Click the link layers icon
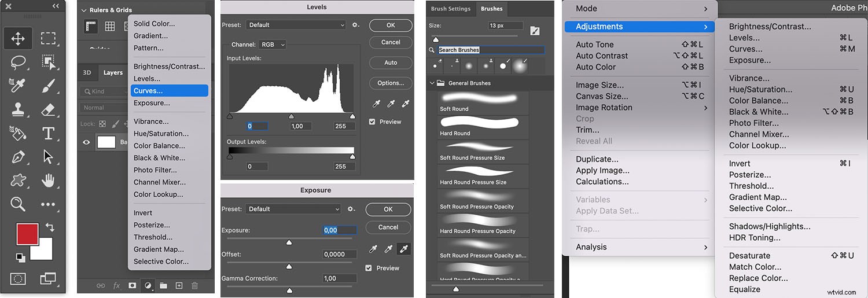868x298 pixels. pos(101,285)
